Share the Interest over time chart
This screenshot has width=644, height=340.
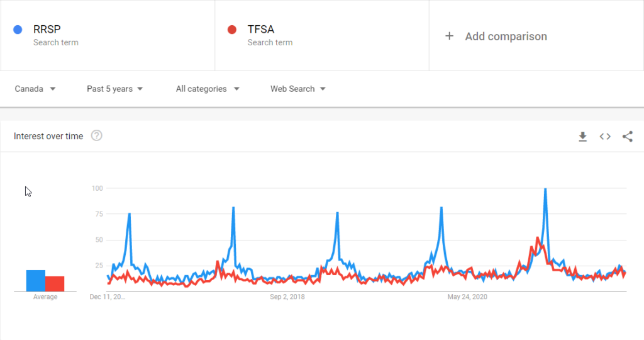(x=627, y=137)
